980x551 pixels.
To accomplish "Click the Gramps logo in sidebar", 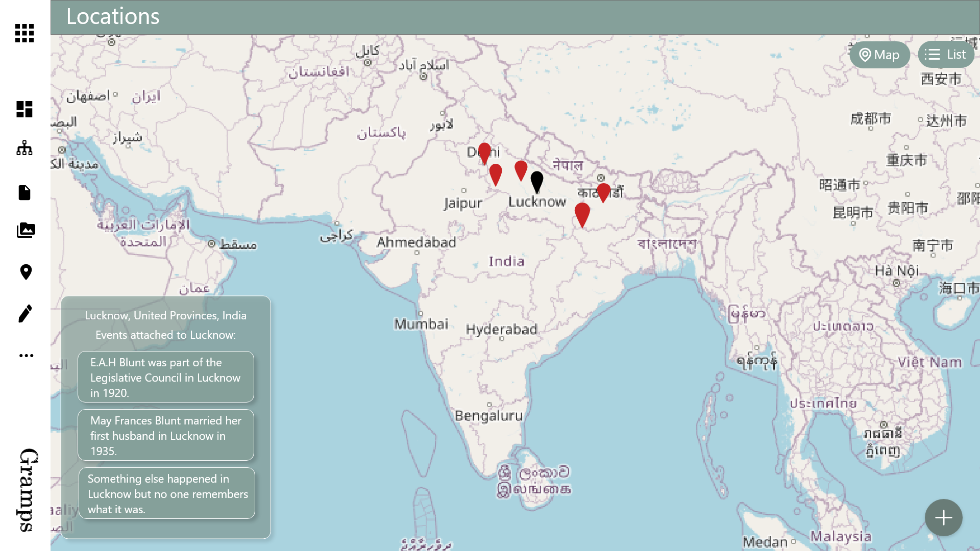I will [29, 490].
